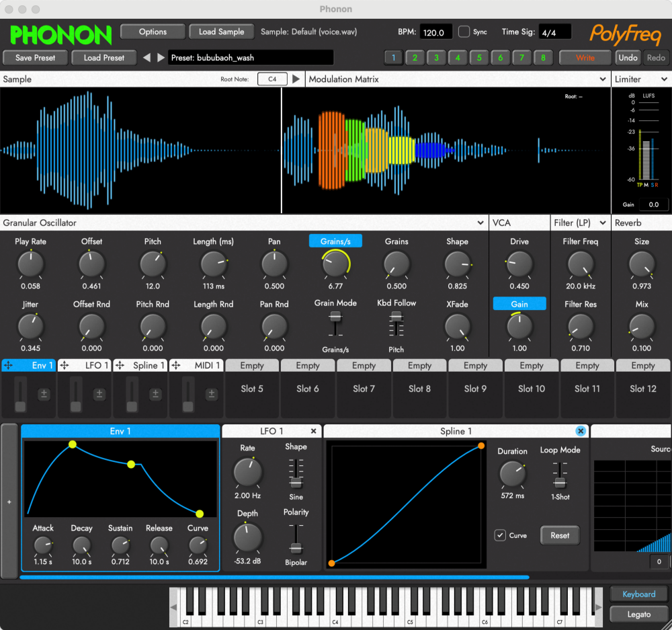Toggle the LFO 1 Polarity switch

coord(296,539)
